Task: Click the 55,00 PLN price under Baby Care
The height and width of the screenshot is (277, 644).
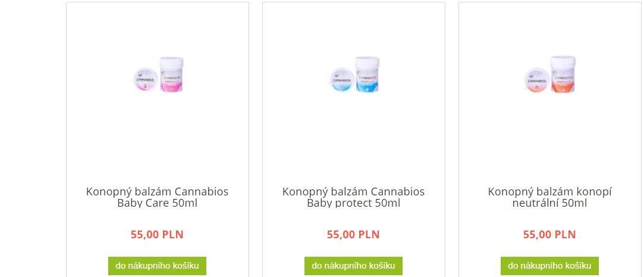Action: (157, 235)
